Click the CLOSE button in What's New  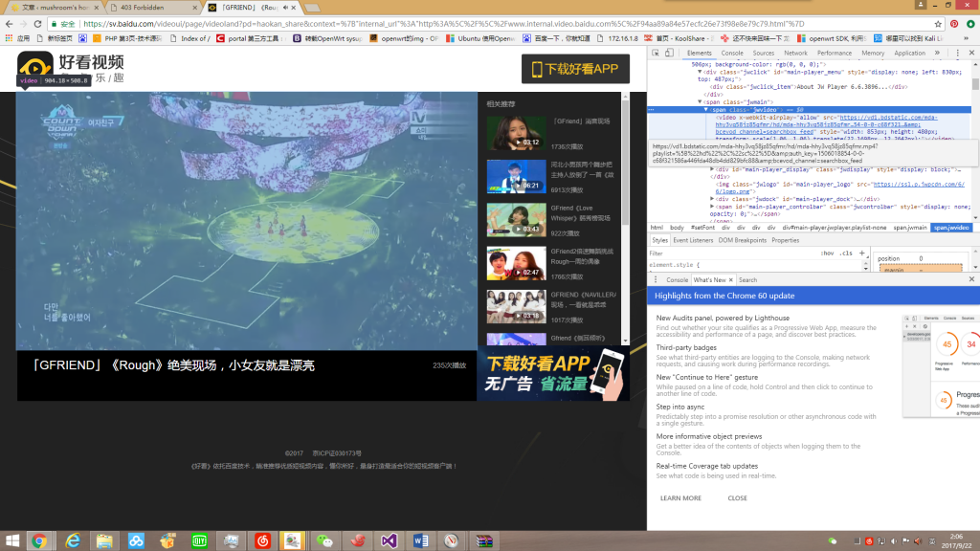coord(737,497)
